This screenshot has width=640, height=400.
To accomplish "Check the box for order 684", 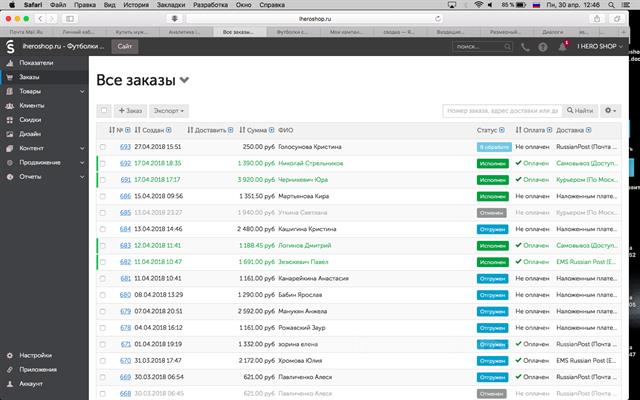I will (x=102, y=229).
